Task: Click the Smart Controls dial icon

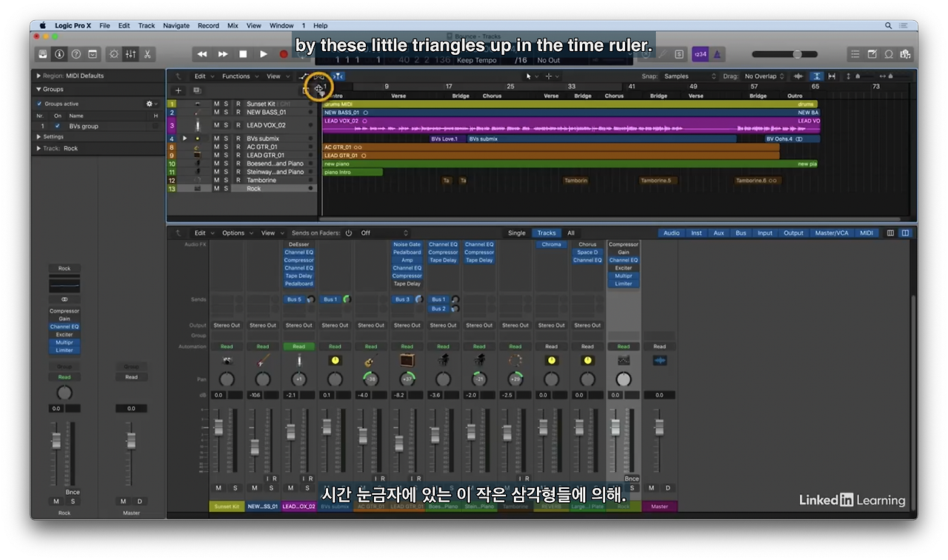Action: 113,54
